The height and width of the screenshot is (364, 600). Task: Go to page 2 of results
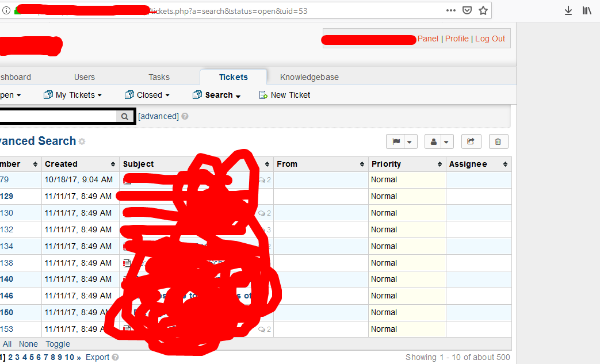click(x=10, y=357)
